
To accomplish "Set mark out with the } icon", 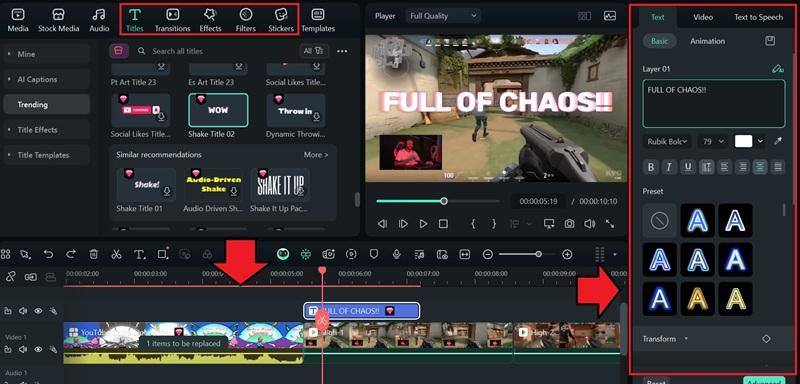I will tap(494, 223).
